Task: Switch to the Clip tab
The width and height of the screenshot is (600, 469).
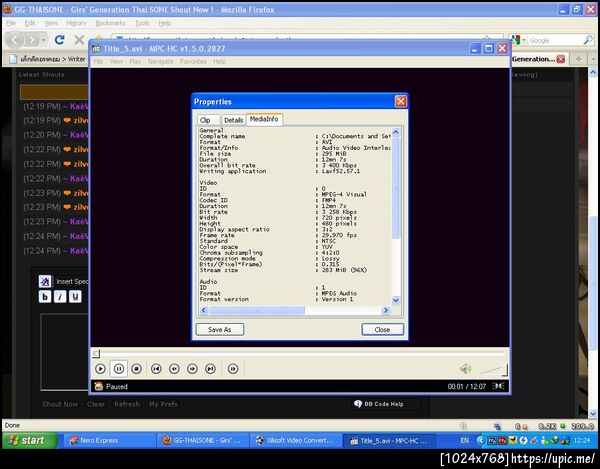Action: (209, 120)
